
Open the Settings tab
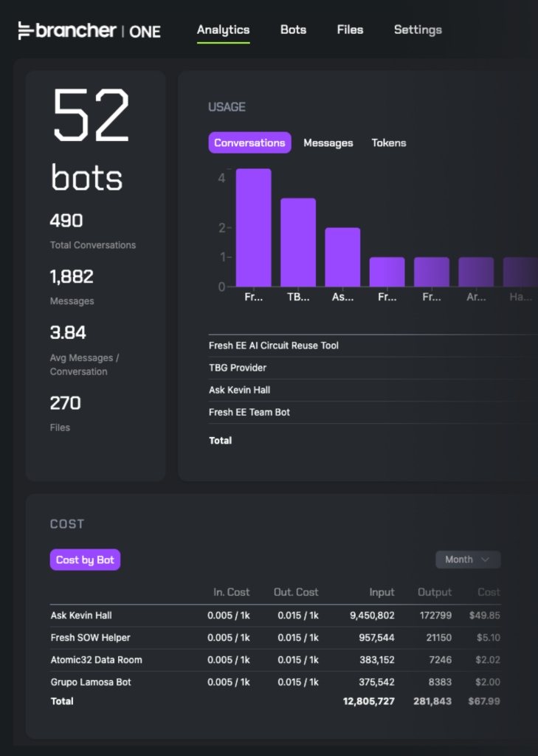pyautogui.click(x=418, y=30)
